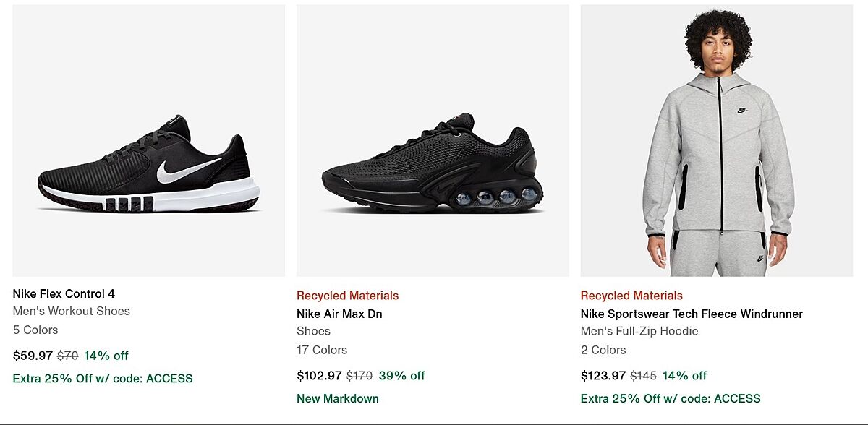Viewport: 868px width, 425px height.
Task: Open the Nike Air Max Dn shoe image
Action: click(433, 141)
